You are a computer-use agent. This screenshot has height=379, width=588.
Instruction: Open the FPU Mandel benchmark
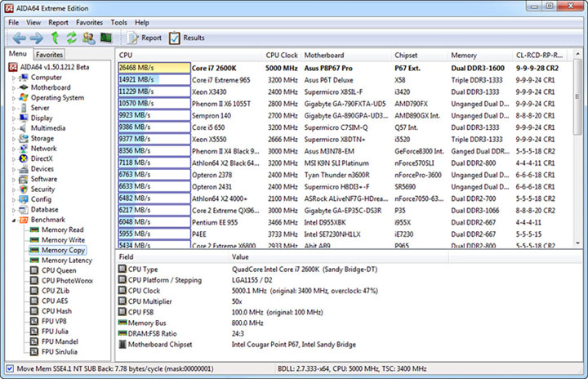pos(60,341)
